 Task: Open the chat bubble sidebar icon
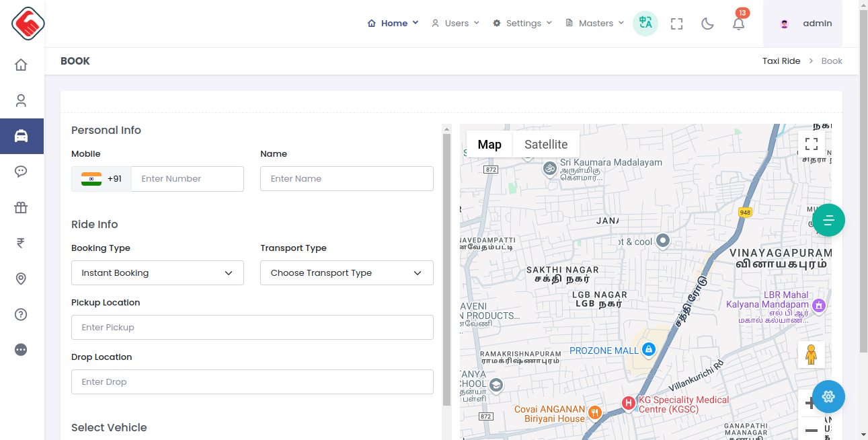[x=21, y=172]
